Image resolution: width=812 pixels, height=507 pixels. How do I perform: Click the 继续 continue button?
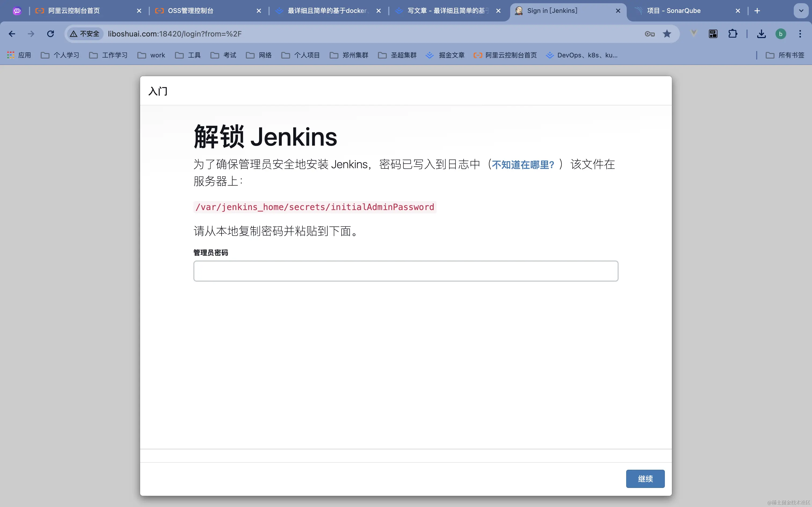coord(645,479)
